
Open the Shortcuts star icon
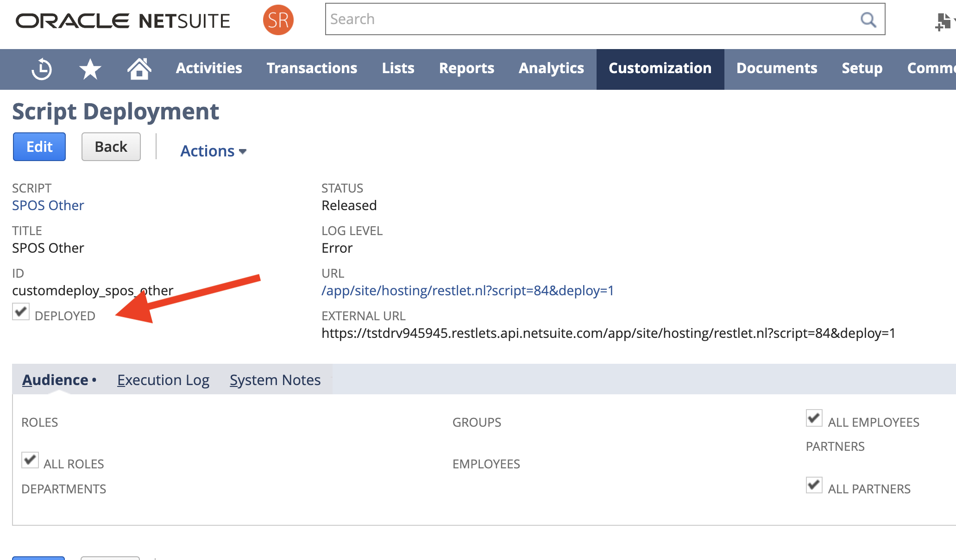click(x=90, y=69)
